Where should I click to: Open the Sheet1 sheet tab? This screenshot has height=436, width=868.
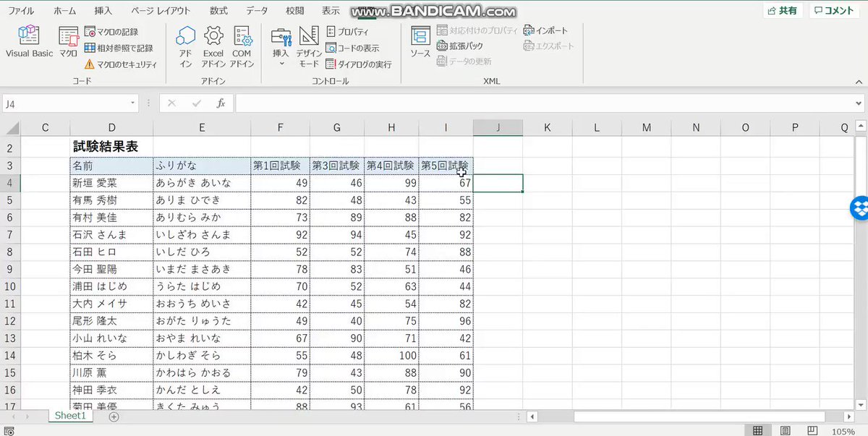click(70, 416)
